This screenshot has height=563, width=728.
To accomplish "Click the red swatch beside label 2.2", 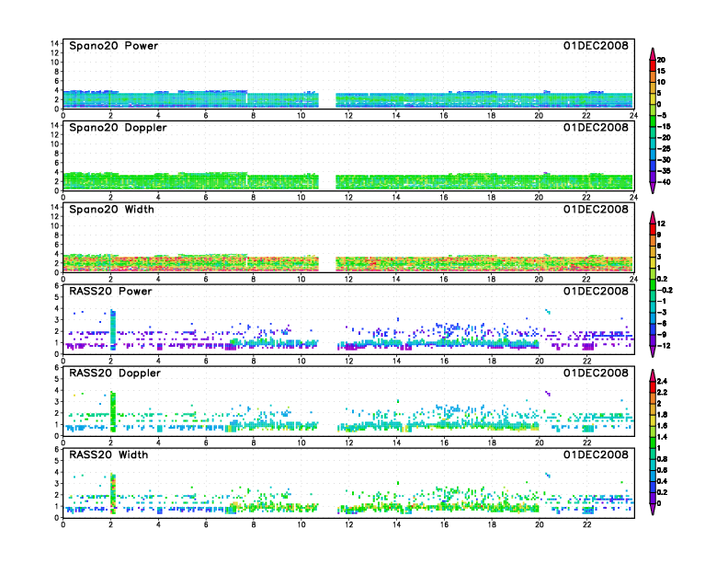I will pos(653,387).
